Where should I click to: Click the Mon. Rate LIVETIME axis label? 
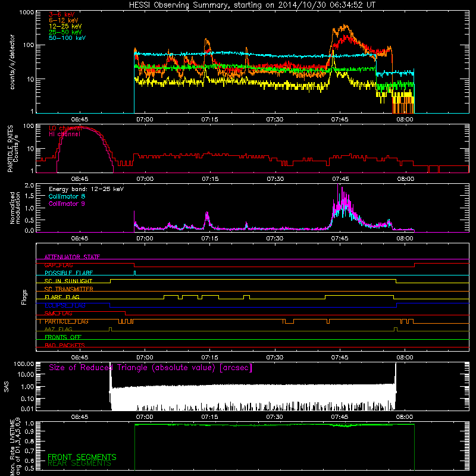[x=15, y=447]
